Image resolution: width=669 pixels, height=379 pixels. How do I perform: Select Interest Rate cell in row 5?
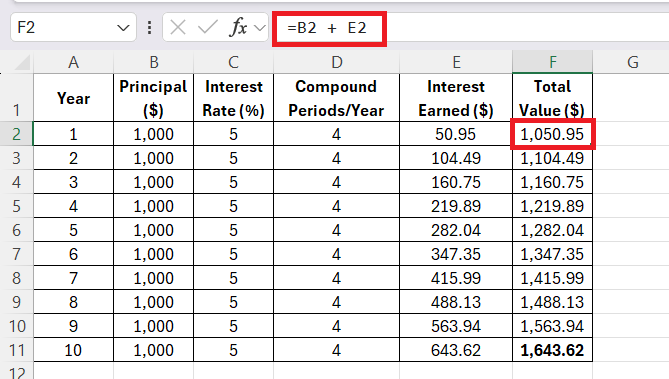[233, 206]
